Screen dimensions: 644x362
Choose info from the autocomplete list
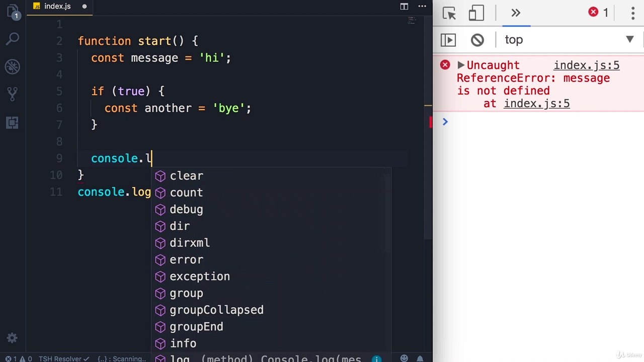click(x=271, y=343)
